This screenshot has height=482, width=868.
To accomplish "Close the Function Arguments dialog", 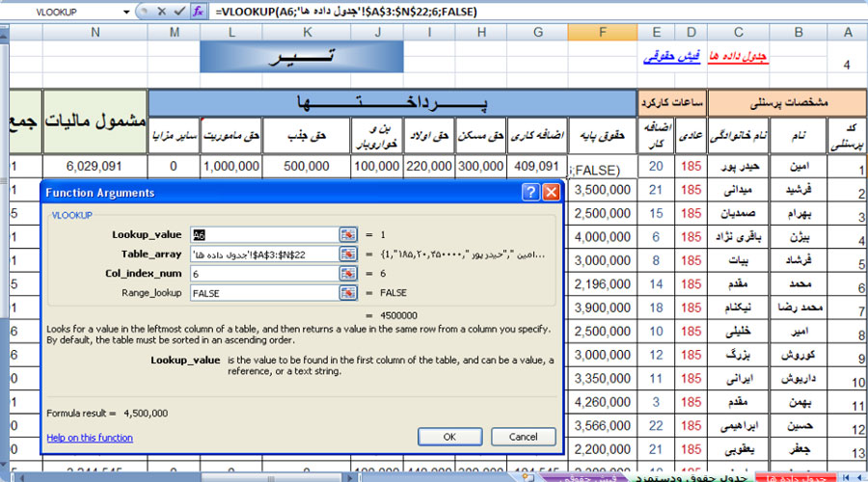I will coord(551,192).
